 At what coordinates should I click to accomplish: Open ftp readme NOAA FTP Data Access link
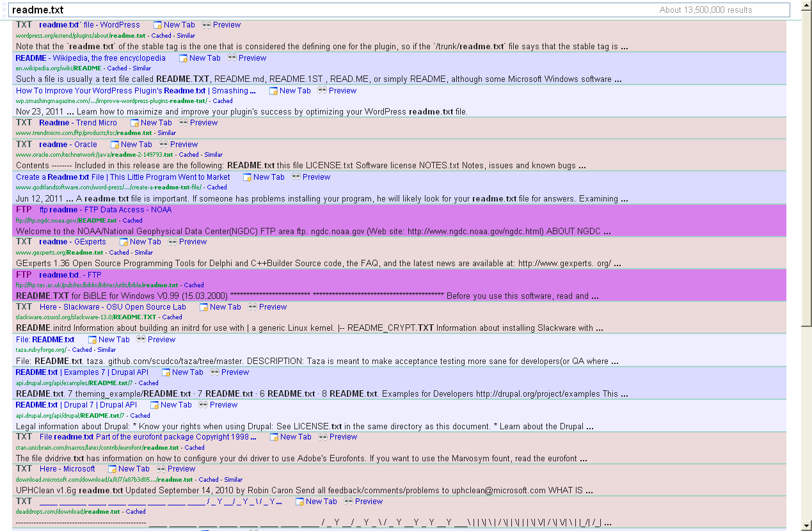[x=105, y=210]
